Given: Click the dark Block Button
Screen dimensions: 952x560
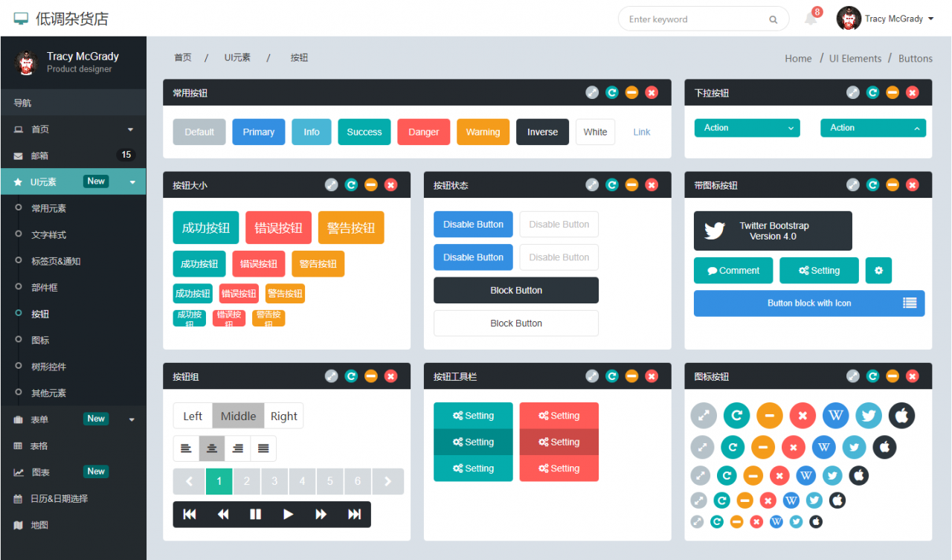Looking at the screenshot, I should (x=516, y=290).
